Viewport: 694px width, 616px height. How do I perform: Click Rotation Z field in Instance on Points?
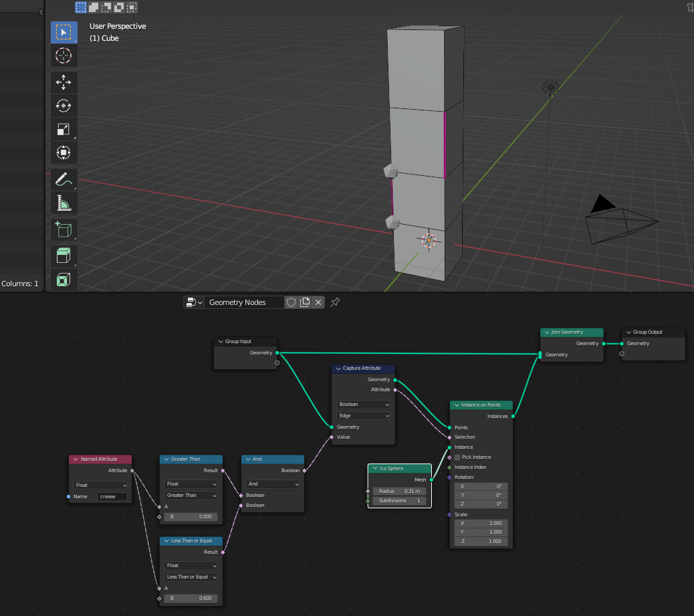[481, 504]
